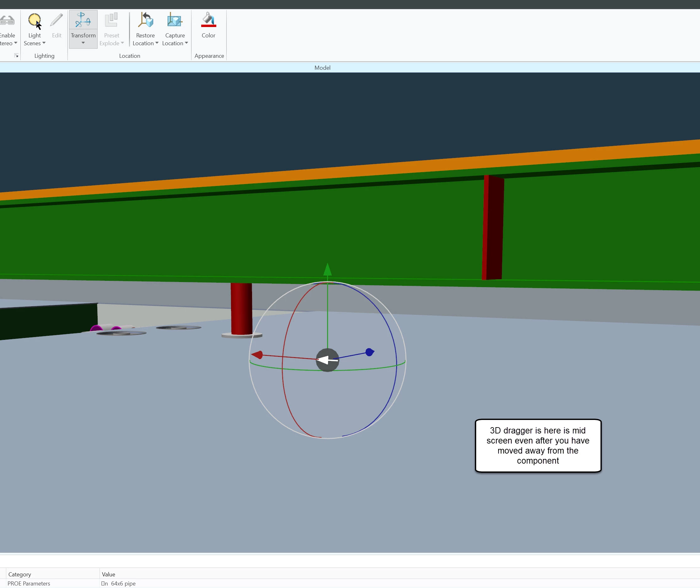Image resolution: width=700 pixels, height=588 pixels.
Task: Click the Preset Explode icon
Action: click(x=111, y=20)
